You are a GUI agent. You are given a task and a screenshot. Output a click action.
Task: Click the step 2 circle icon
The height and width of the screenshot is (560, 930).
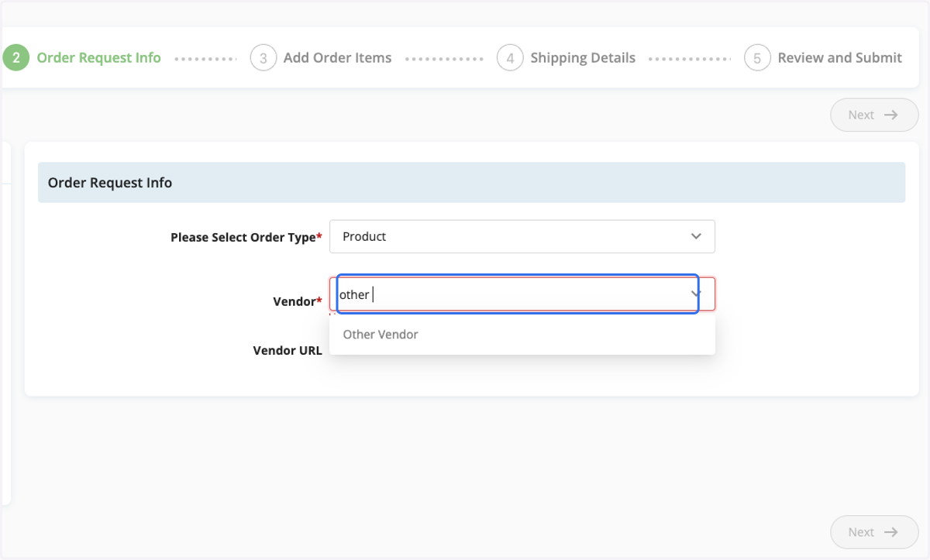click(x=16, y=58)
